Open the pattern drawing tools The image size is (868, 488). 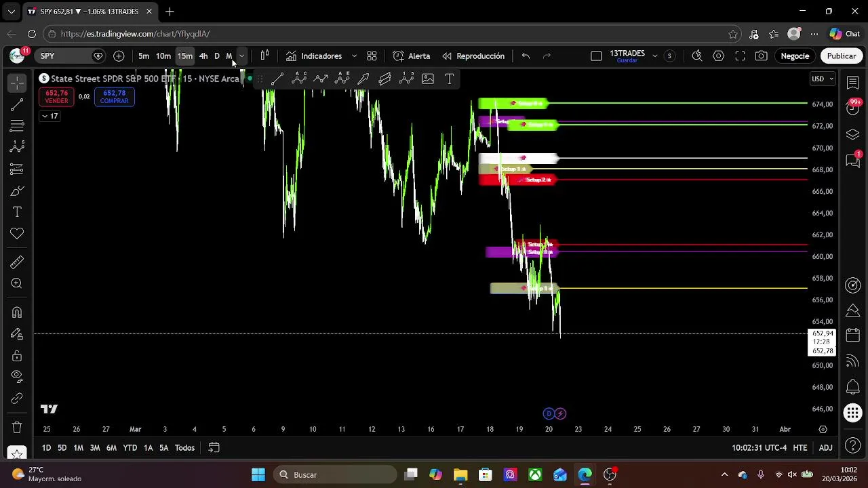coord(17,147)
